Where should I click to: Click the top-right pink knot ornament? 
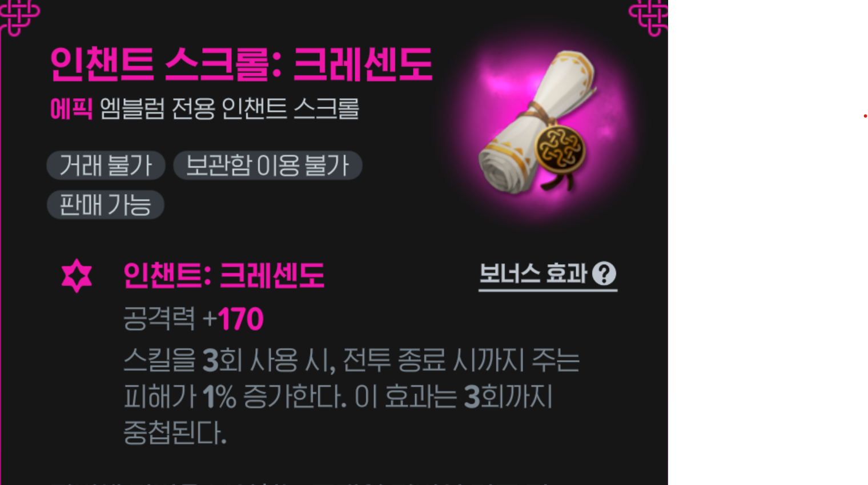click(x=649, y=17)
